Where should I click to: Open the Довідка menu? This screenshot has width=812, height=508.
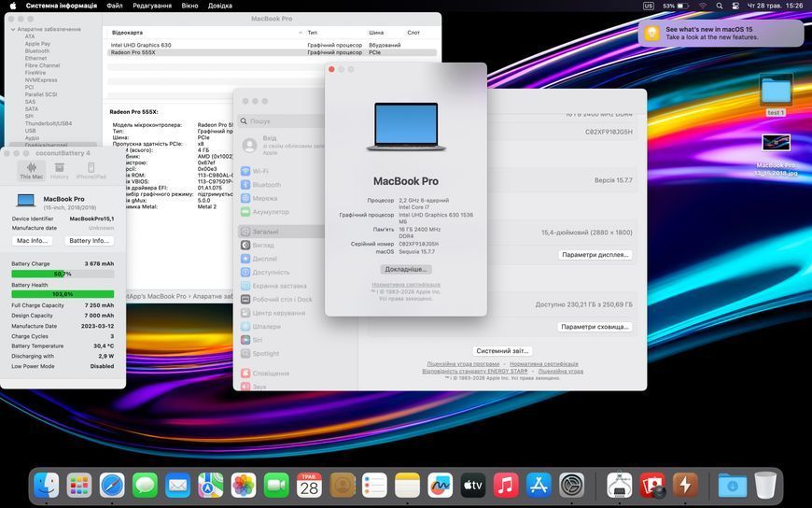219,6
